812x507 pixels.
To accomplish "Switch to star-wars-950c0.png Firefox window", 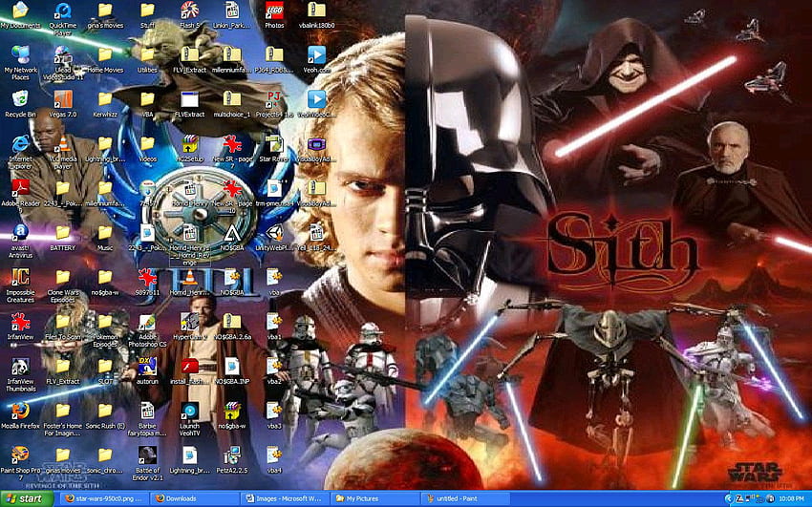I will (x=103, y=498).
